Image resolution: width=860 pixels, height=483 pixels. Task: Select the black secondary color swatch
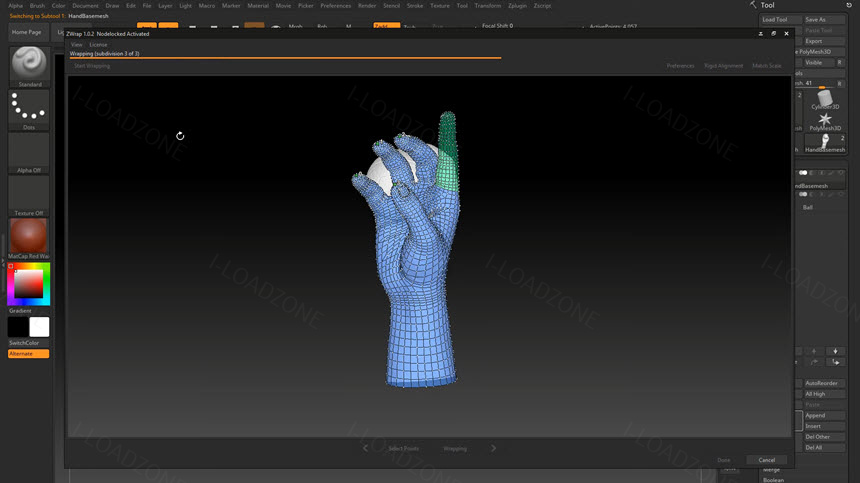pyautogui.click(x=18, y=327)
